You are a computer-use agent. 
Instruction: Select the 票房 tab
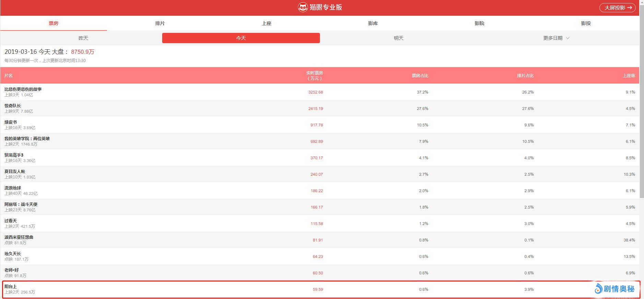coord(53,23)
